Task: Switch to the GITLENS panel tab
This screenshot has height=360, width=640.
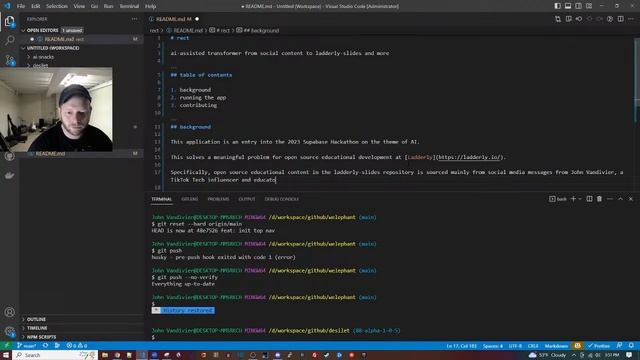Action: (x=189, y=199)
